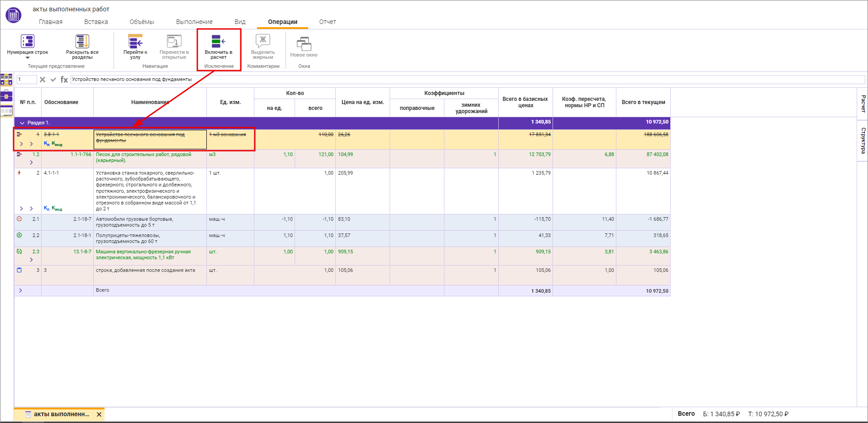
Task: Click the red minus icon on row 2.1
Action: pos(19,219)
